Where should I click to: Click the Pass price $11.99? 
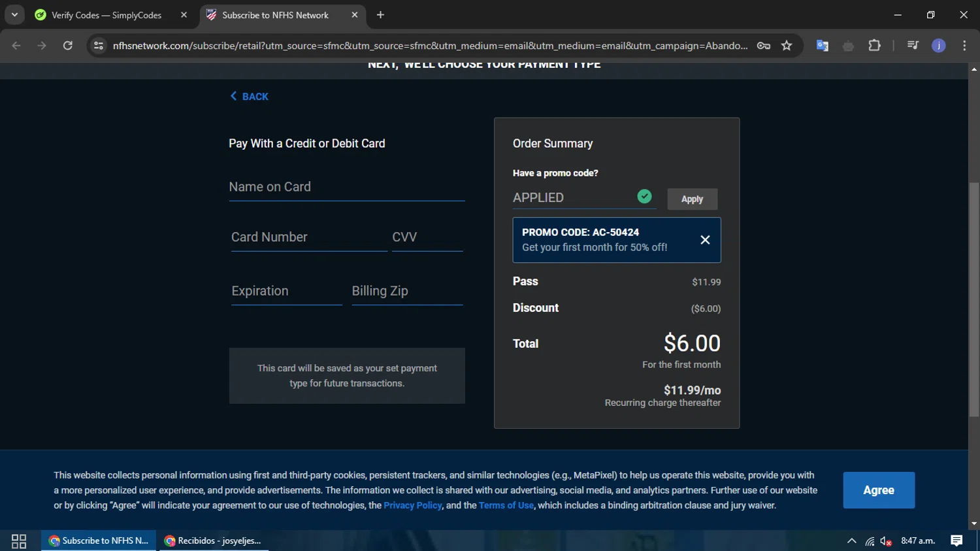[x=706, y=282]
